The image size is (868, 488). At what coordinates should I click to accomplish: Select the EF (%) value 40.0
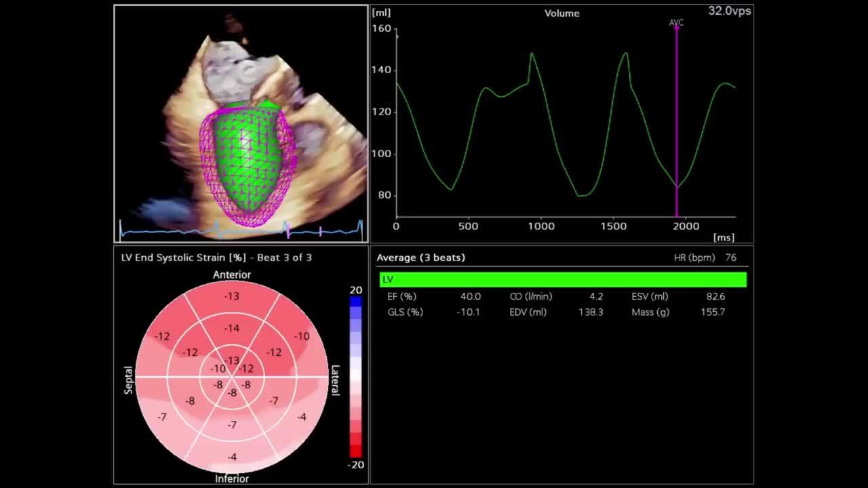(471, 296)
